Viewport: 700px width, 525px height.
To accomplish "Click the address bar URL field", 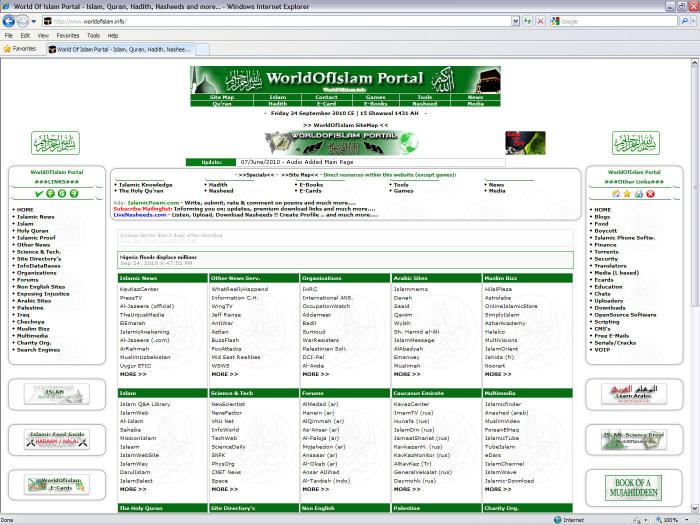I will 277,21.
